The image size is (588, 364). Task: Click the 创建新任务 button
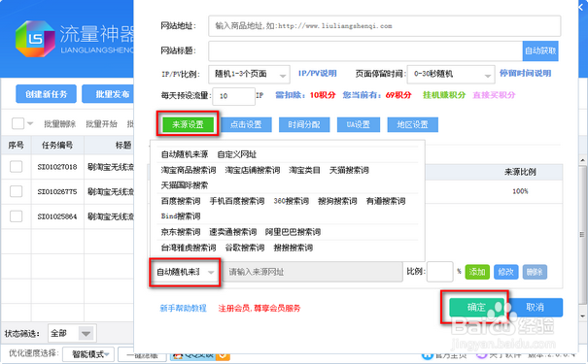(x=46, y=93)
